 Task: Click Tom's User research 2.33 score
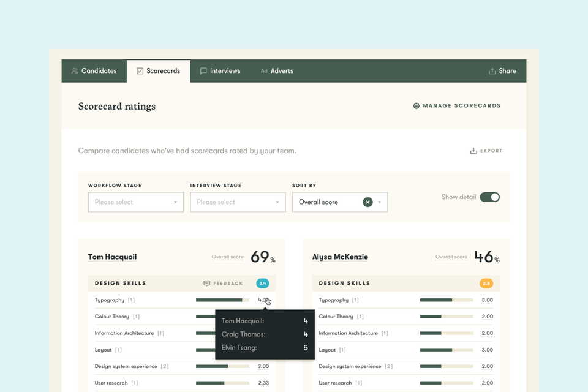pos(263,383)
